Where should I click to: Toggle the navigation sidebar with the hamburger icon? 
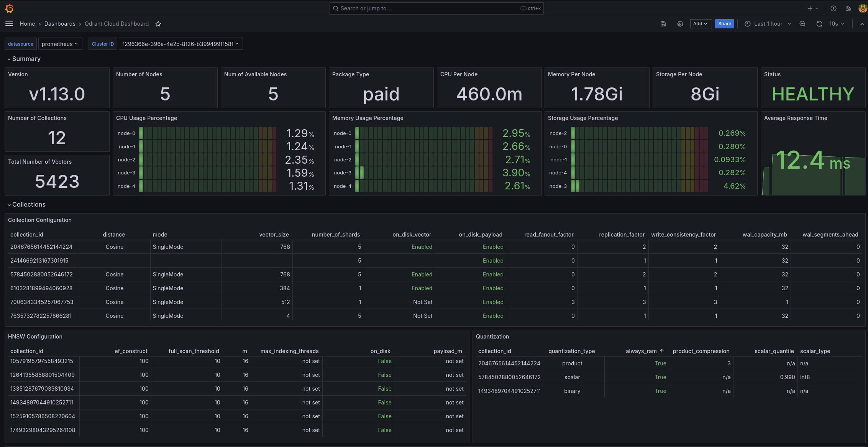(x=9, y=24)
